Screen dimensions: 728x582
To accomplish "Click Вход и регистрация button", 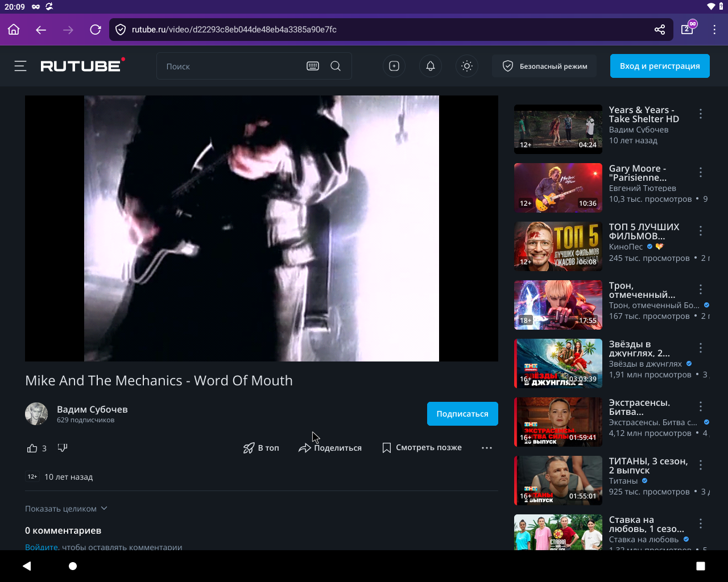I will (x=660, y=66).
